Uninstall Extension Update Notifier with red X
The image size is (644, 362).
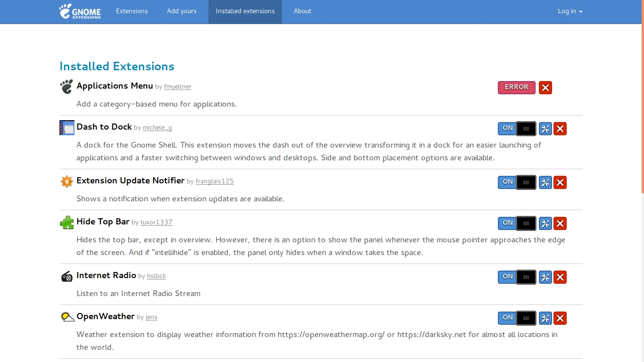click(x=560, y=182)
